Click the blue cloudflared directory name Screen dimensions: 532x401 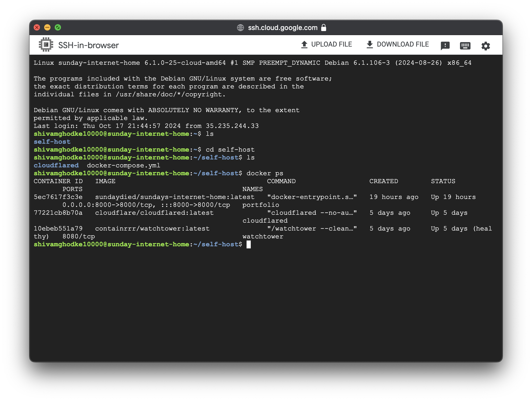coord(56,166)
